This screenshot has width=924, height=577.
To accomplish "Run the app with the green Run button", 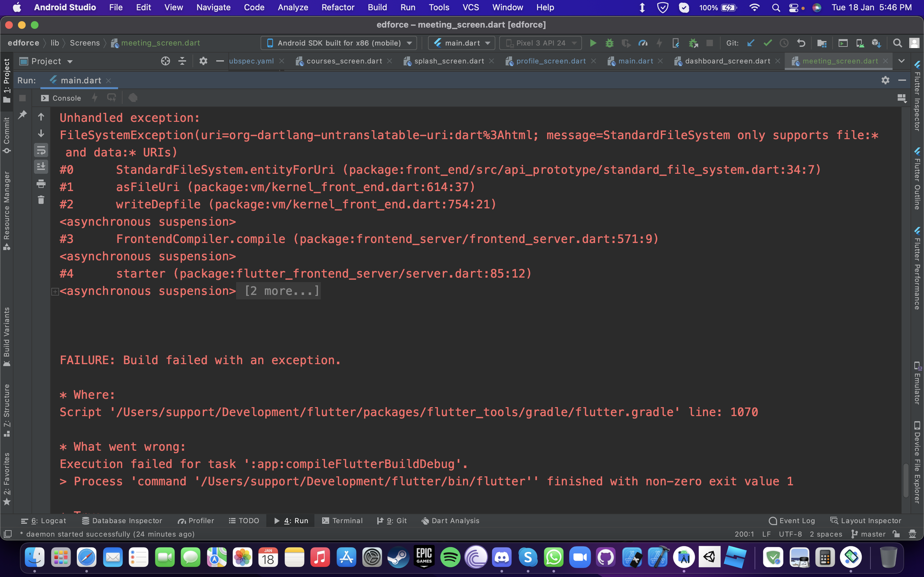I will pos(593,43).
